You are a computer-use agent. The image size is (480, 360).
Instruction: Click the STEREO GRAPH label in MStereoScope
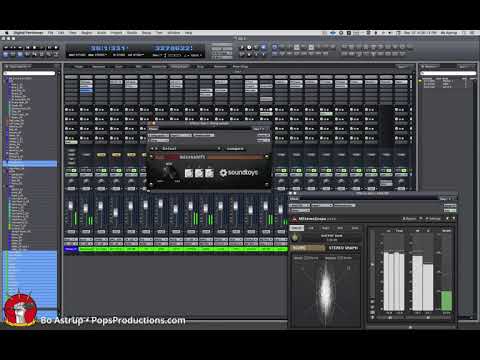[x=343, y=248]
